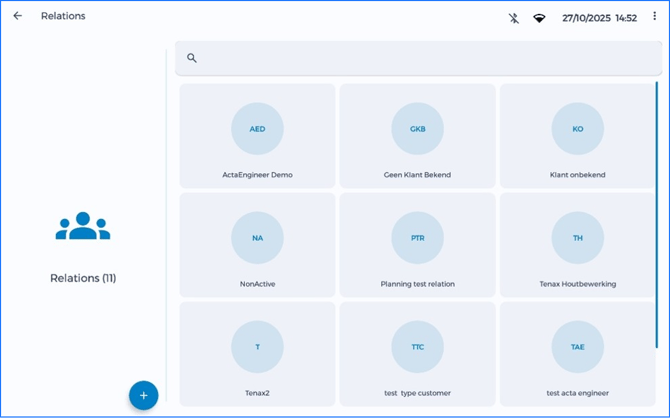Check the Bluetooth disabled status icon
The image size is (670, 418).
pos(514,18)
